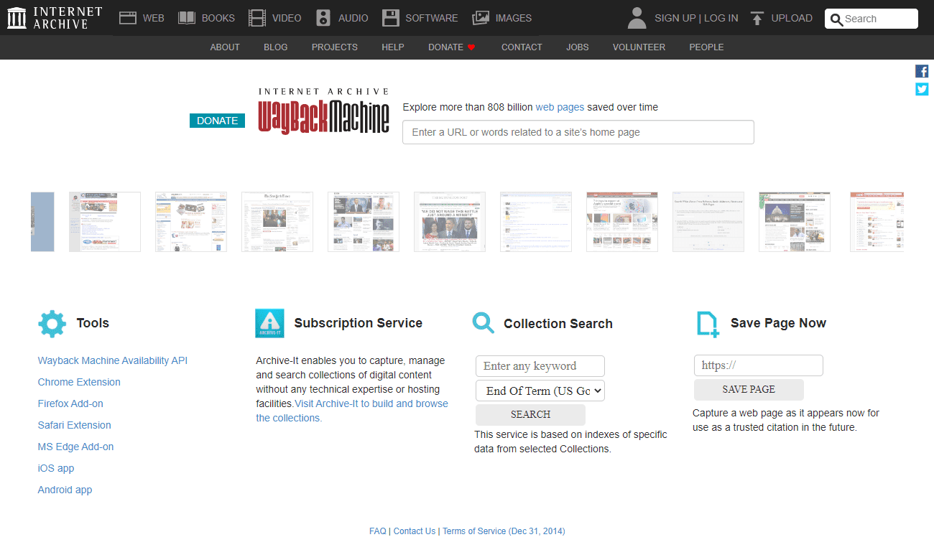Open the Help menu item
Screen dimensions: 934x560
(x=393, y=47)
